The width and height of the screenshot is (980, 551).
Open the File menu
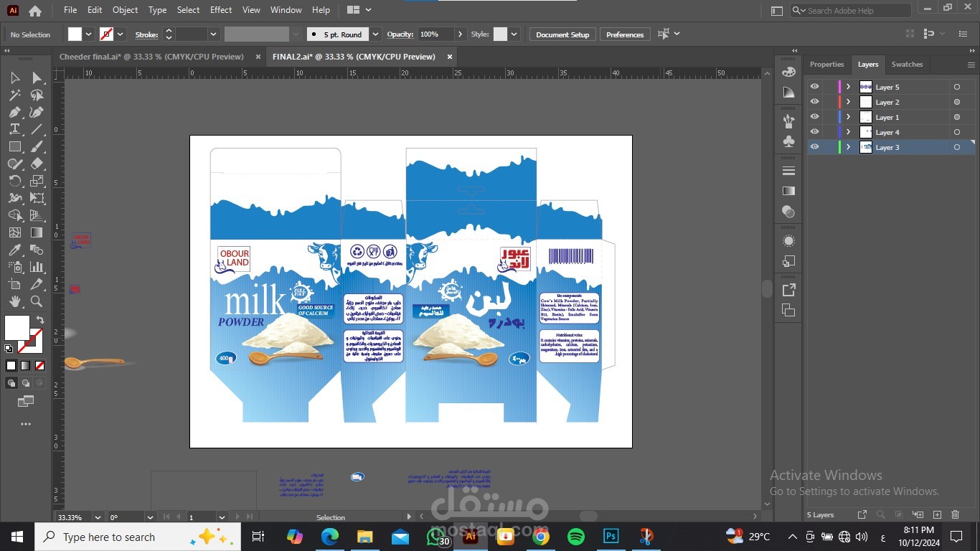click(x=70, y=10)
